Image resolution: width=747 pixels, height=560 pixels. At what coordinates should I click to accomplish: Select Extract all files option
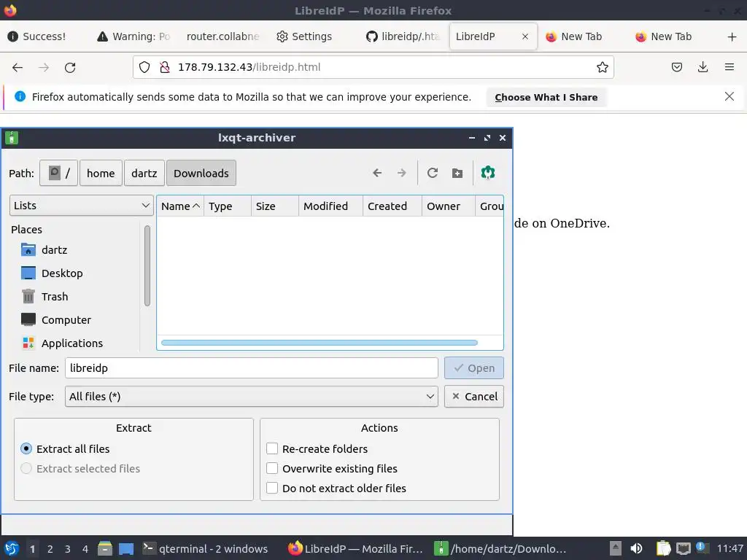click(65, 449)
